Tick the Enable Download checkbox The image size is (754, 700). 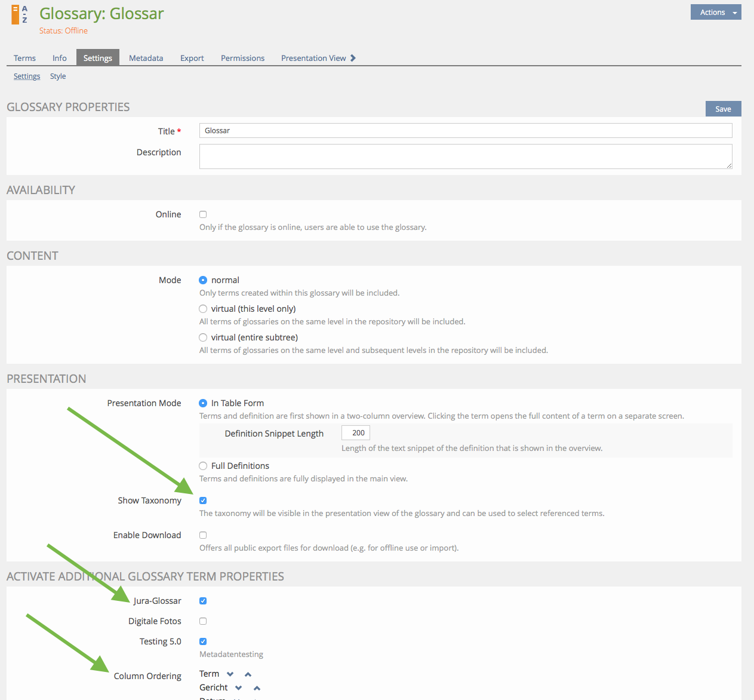click(203, 535)
